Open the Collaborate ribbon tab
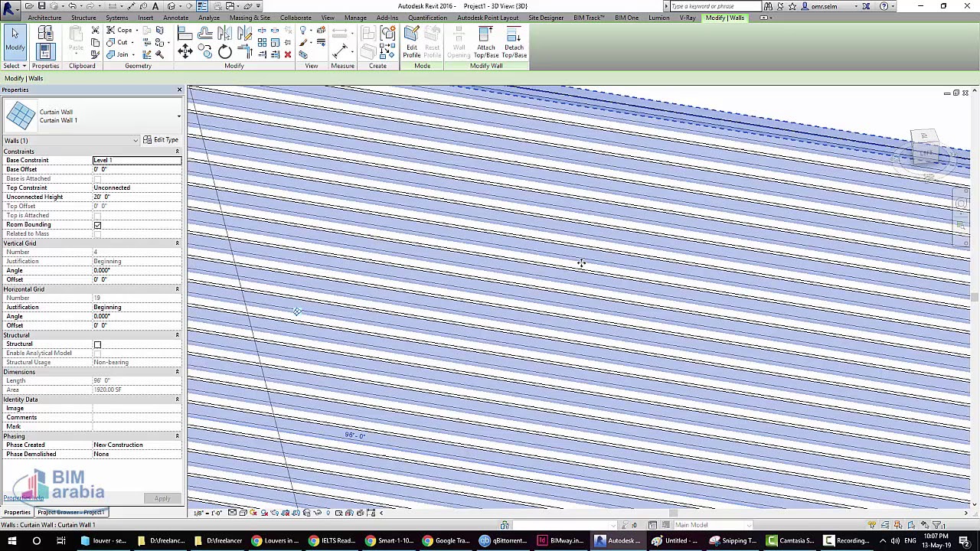This screenshot has height=551, width=980. coord(296,18)
